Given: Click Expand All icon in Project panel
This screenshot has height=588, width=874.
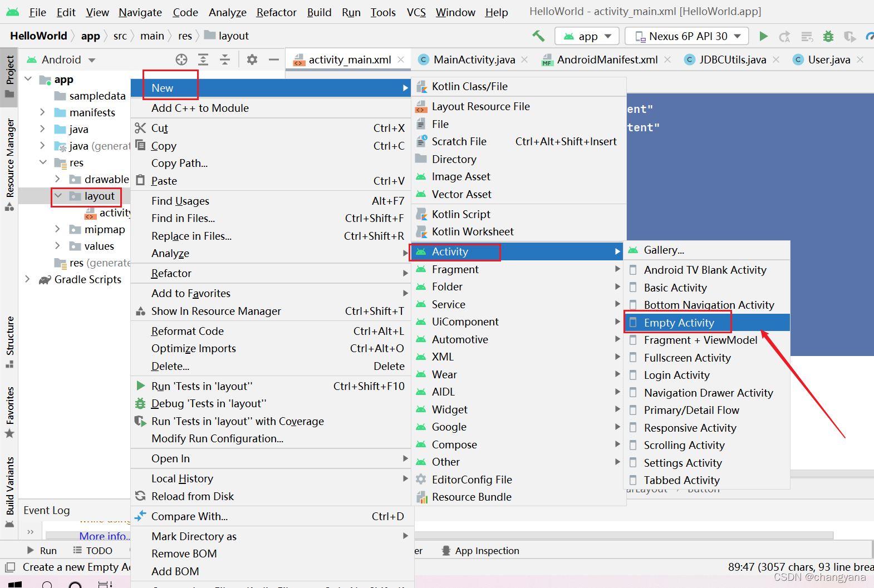Looking at the screenshot, I should coord(203,60).
